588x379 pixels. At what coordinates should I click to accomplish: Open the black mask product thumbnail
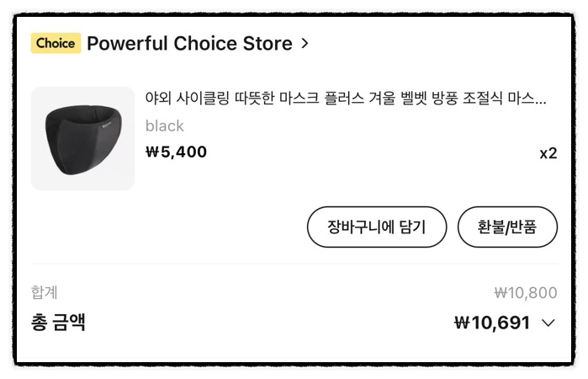click(83, 138)
